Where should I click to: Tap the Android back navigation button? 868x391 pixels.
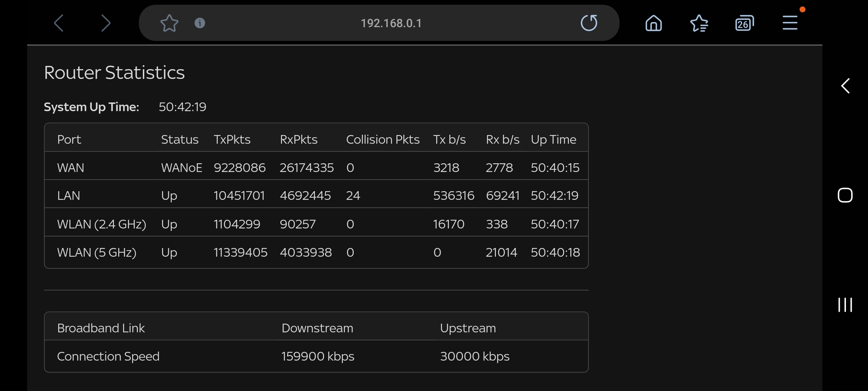(x=845, y=86)
